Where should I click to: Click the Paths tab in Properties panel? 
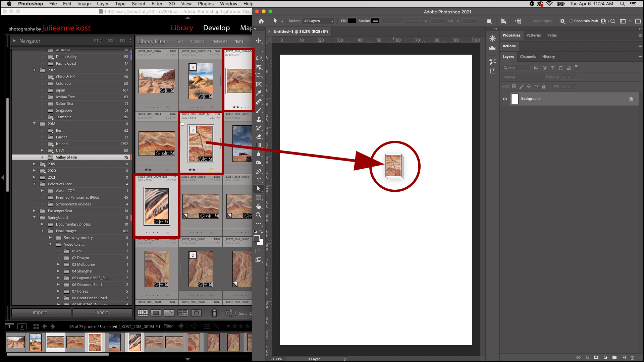coord(552,35)
